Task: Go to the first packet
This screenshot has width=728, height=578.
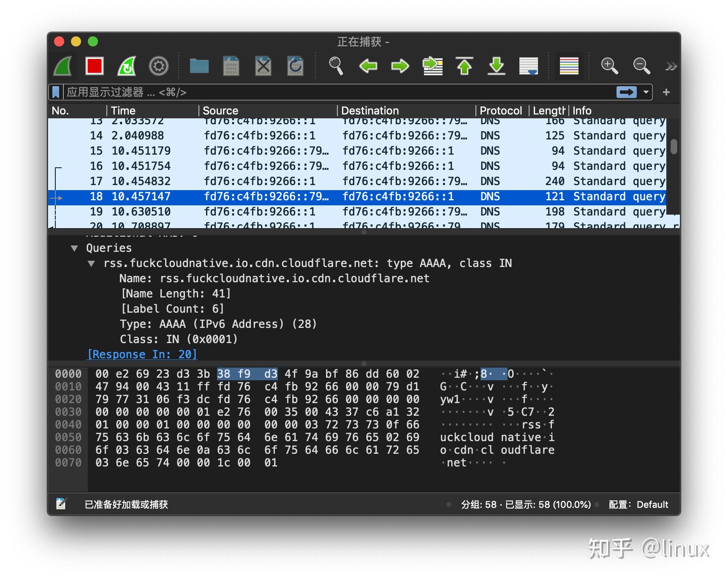Action: (x=465, y=65)
